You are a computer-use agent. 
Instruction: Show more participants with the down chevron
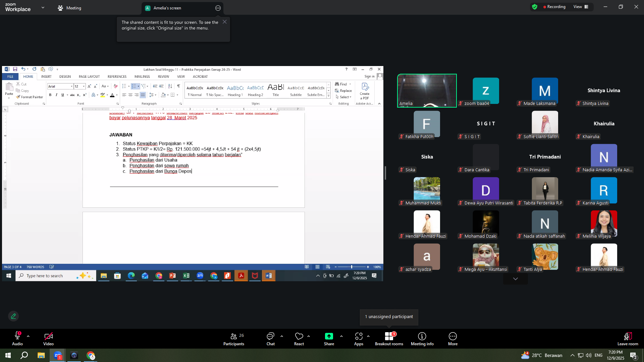click(x=516, y=279)
